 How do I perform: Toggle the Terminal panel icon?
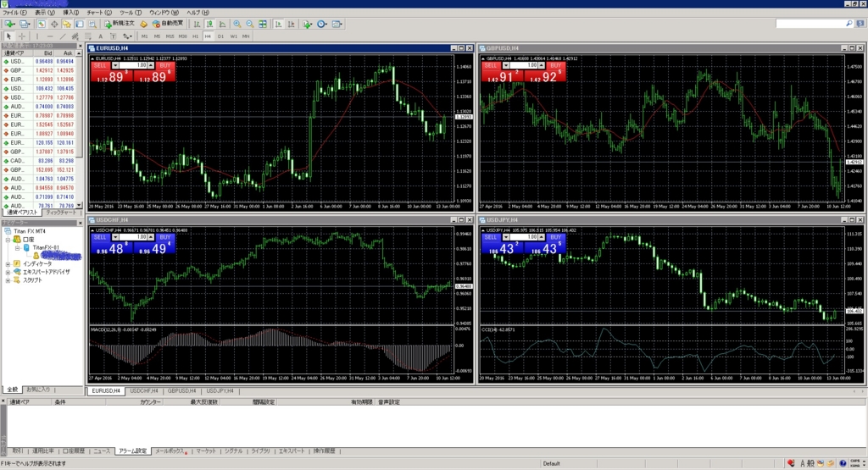[80, 24]
